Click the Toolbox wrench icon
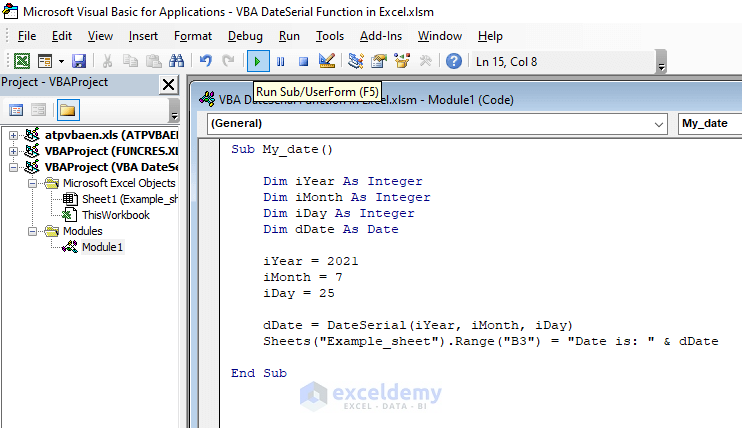This screenshot has height=428, width=742. (x=425, y=61)
